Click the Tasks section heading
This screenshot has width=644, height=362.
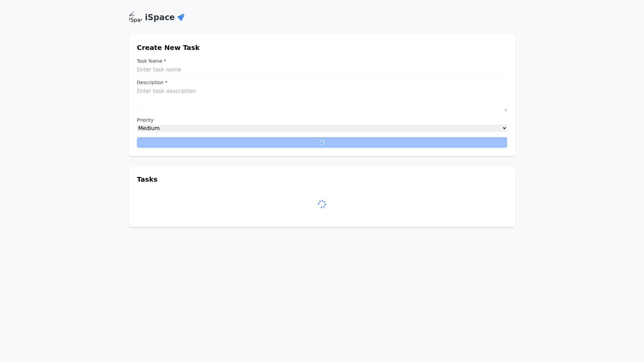pos(147,179)
